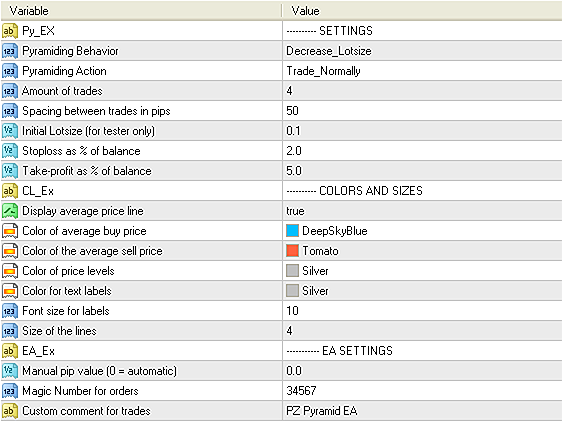Click the integer icon next to Pyramiding Behavior
This screenshot has height=424, width=562.
(x=10, y=51)
